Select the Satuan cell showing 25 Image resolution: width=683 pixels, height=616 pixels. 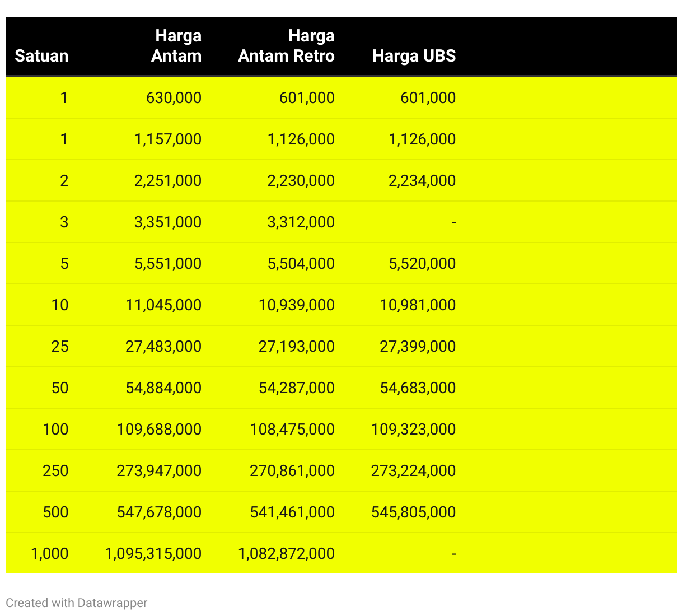60,347
